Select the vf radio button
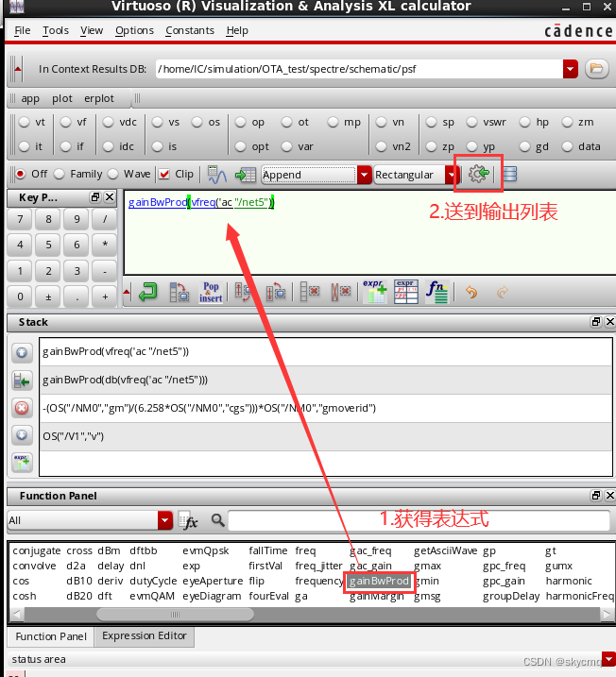This screenshot has height=677, width=616. tap(65, 122)
